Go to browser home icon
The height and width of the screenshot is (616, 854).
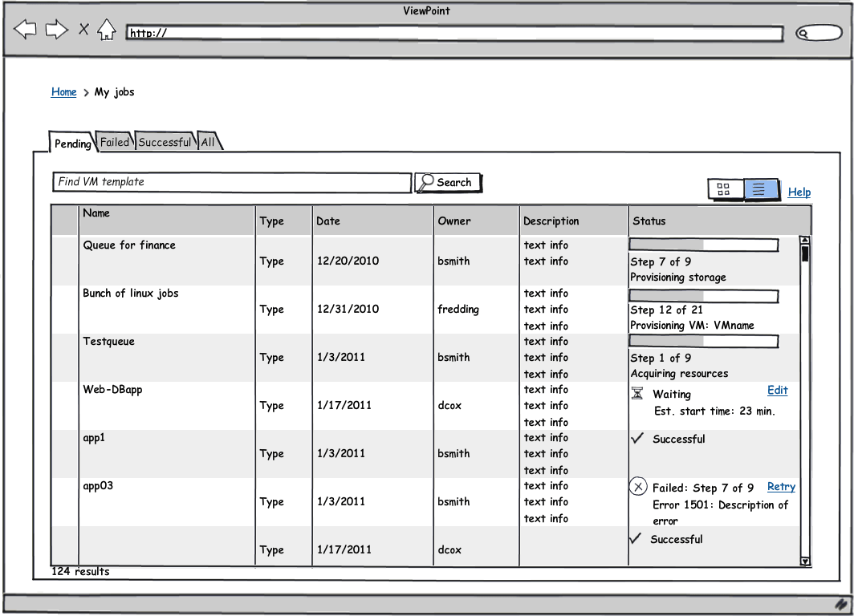(x=107, y=30)
